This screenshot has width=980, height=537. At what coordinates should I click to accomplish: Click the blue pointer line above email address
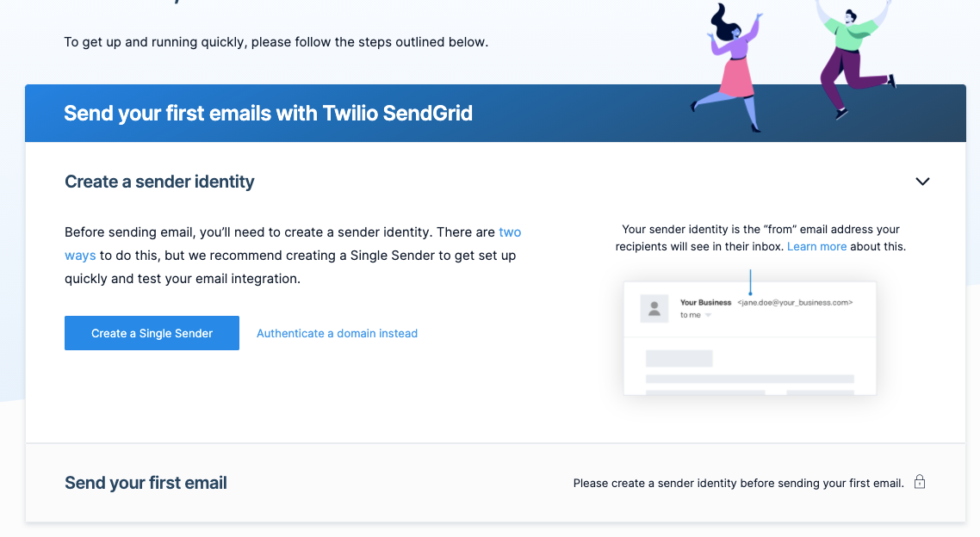point(750,282)
